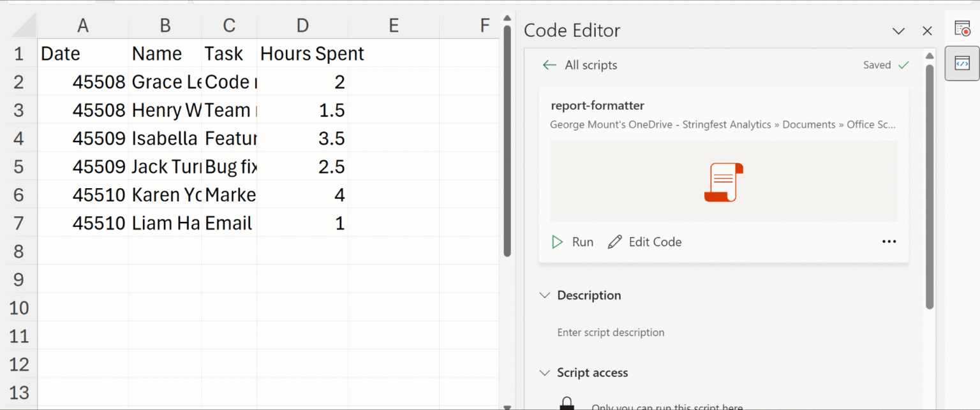The width and height of the screenshot is (980, 410).
Task: Select row 1 header
Action: point(19,54)
